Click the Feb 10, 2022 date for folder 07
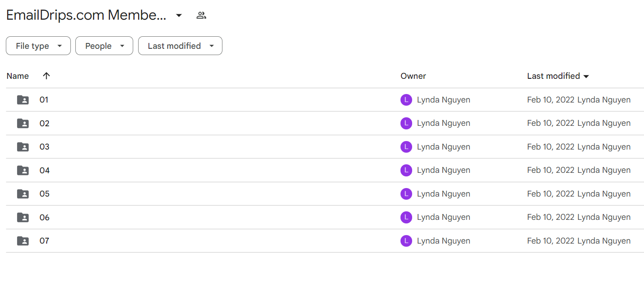The height and width of the screenshot is (300, 644). point(551,241)
